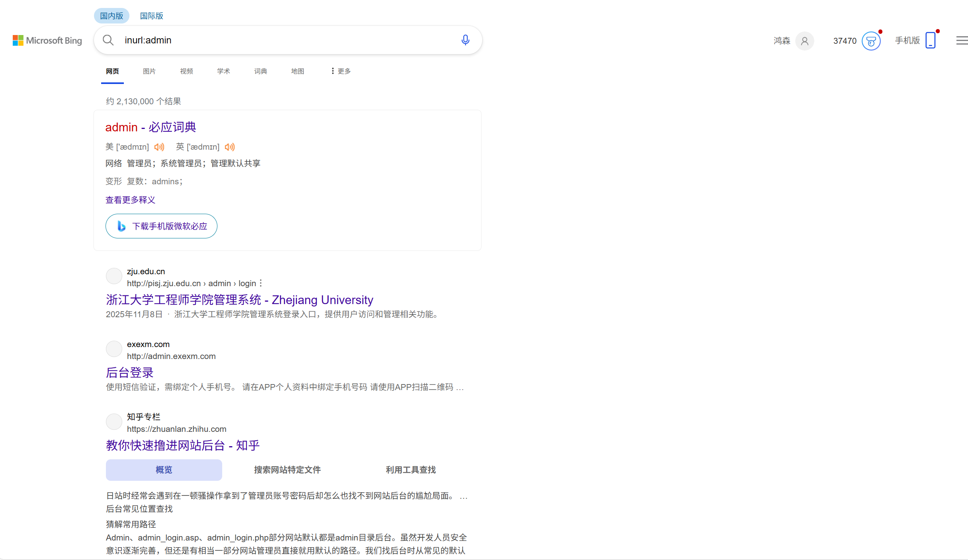Activate voice search microphone icon

coord(465,40)
